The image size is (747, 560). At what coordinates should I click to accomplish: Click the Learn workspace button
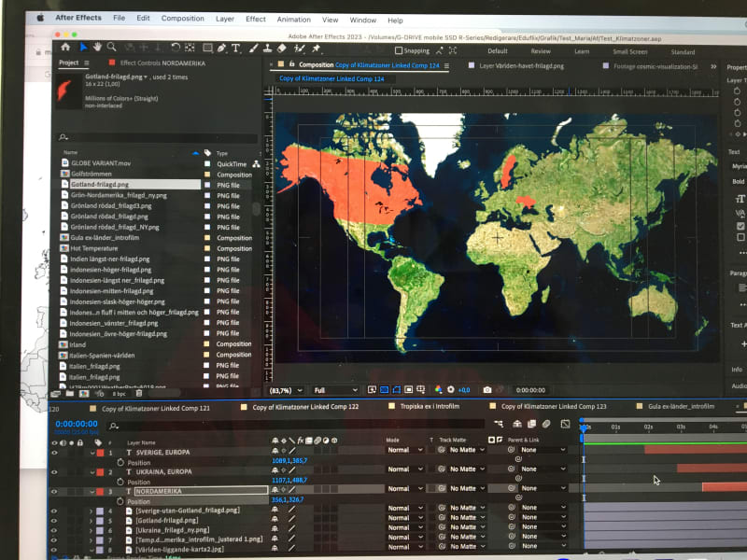(582, 52)
